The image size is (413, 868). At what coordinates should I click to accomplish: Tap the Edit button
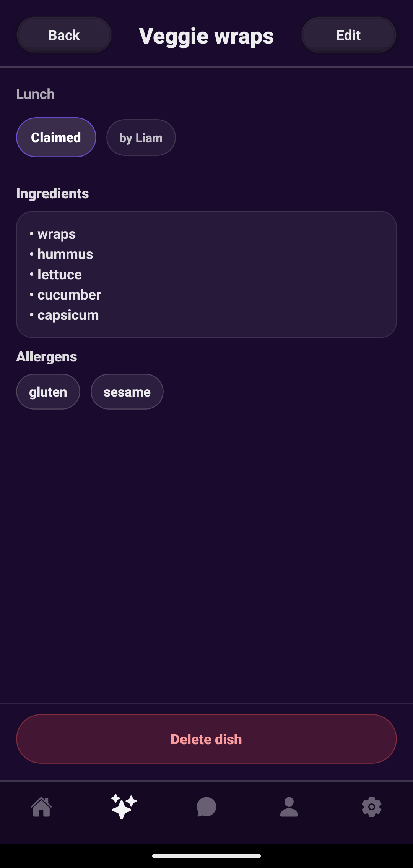[348, 35]
